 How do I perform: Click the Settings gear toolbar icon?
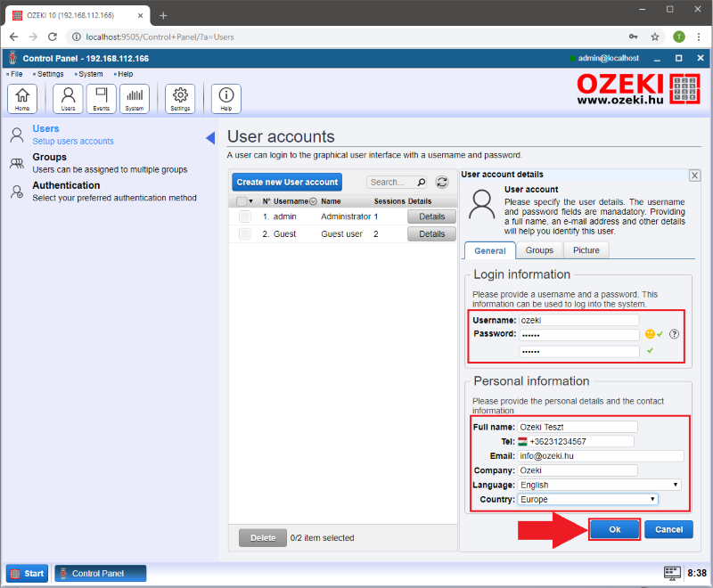click(180, 98)
